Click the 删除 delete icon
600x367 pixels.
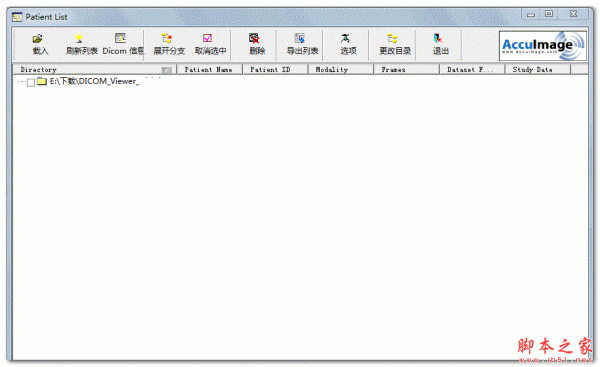tap(254, 38)
